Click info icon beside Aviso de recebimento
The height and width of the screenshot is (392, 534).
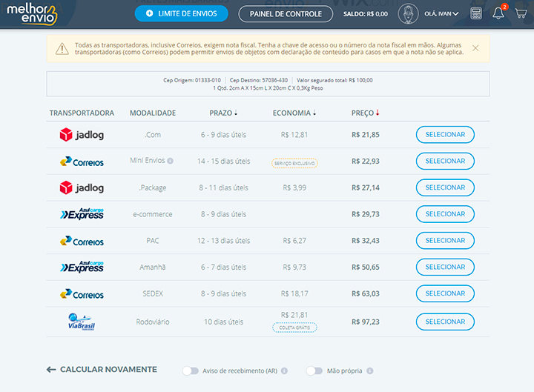click(x=284, y=371)
